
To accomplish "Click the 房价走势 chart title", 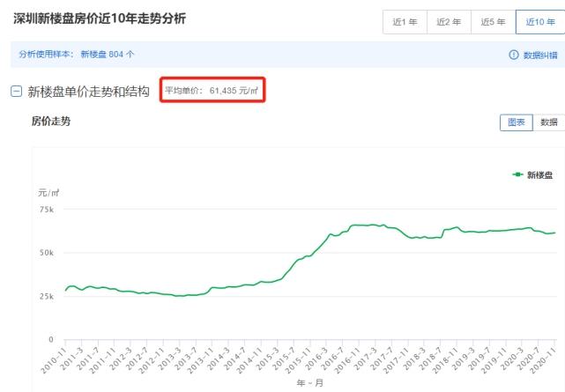I will [51, 122].
